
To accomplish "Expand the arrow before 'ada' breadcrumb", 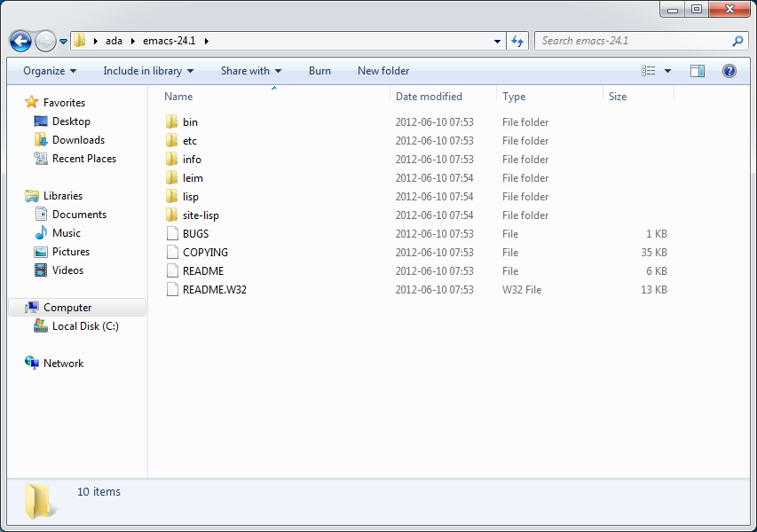I will click(96, 41).
